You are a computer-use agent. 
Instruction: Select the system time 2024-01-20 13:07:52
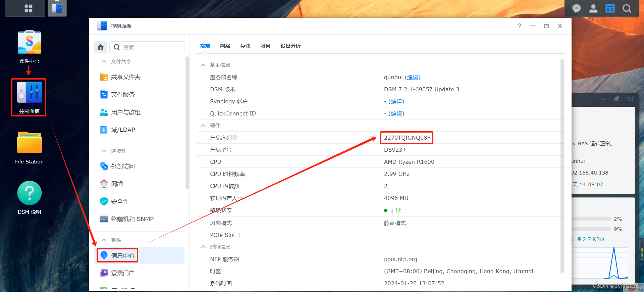point(414,284)
